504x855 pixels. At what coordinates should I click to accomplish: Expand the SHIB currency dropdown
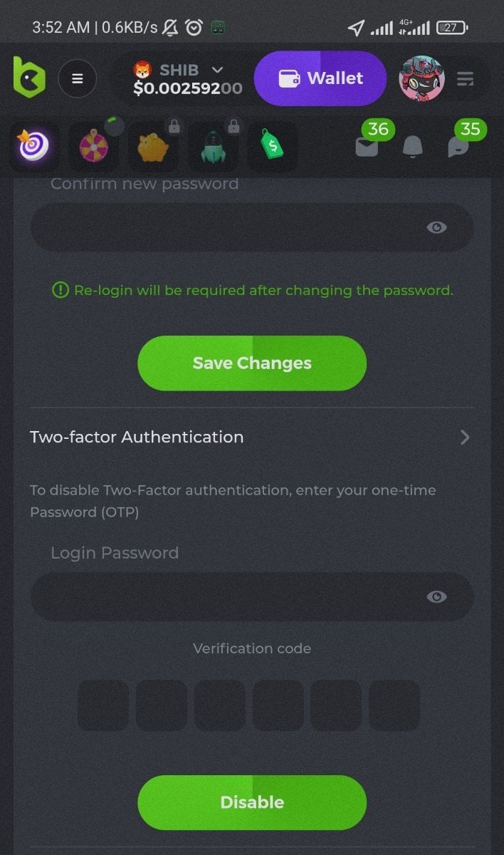tap(218, 69)
